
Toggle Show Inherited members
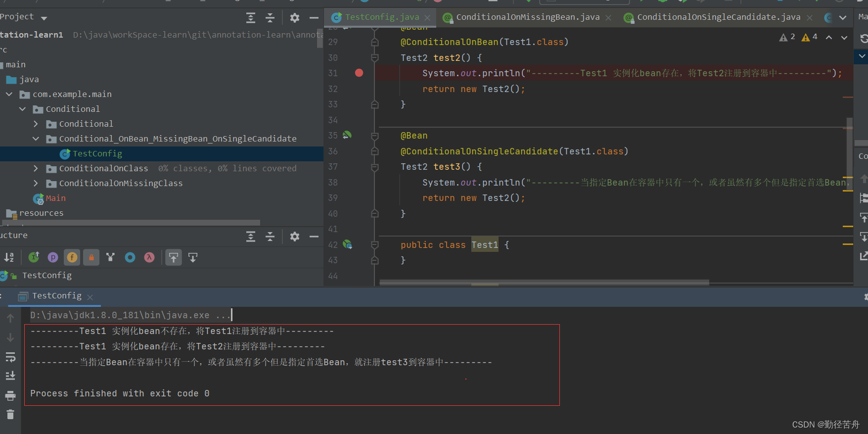(110, 257)
